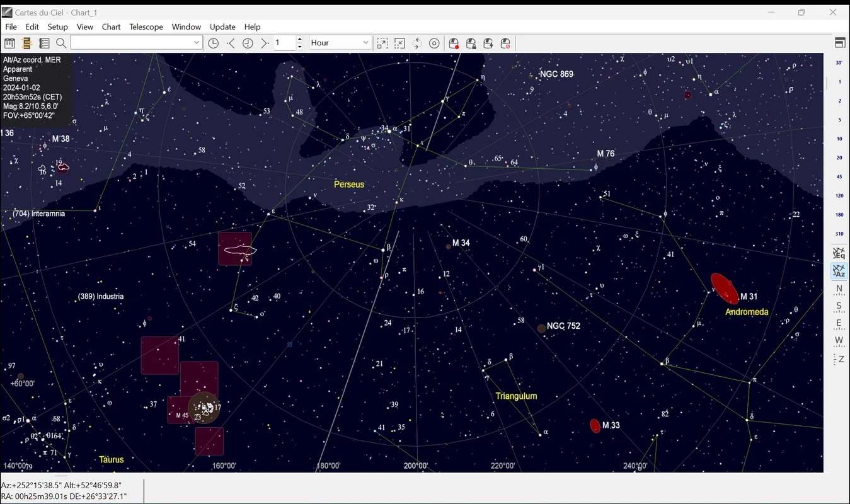Switch to Alt/Az coordinates (Az)
The image size is (850, 504).
coord(839,271)
